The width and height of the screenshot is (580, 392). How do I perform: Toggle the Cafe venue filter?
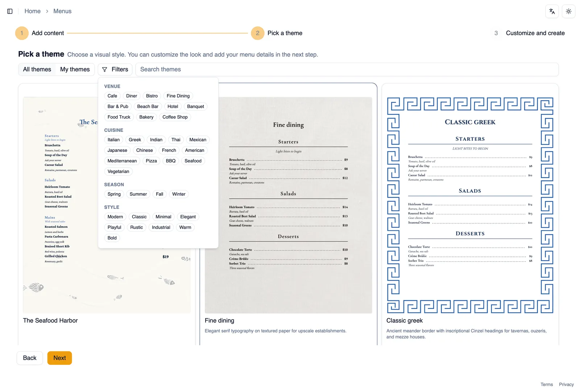pos(112,96)
